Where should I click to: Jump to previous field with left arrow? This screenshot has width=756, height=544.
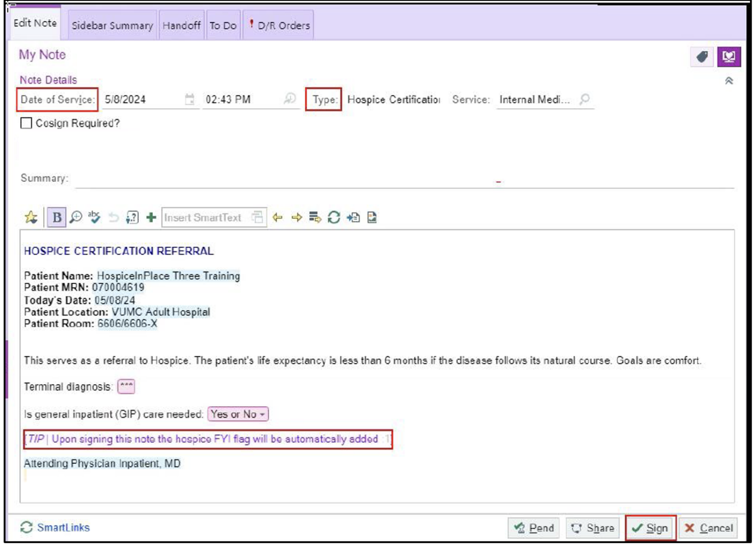tap(278, 217)
